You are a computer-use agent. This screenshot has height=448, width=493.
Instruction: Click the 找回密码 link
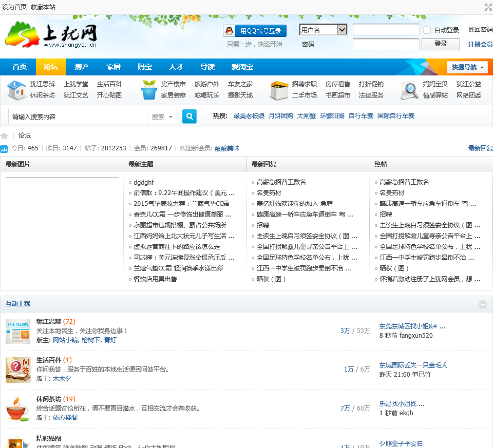click(x=481, y=30)
